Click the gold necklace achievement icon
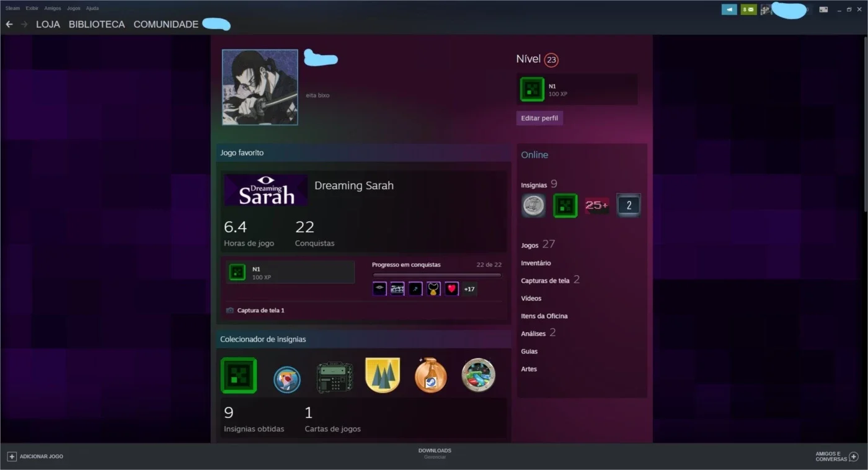The width and height of the screenshot is (868, 470). tap(433, 289)
